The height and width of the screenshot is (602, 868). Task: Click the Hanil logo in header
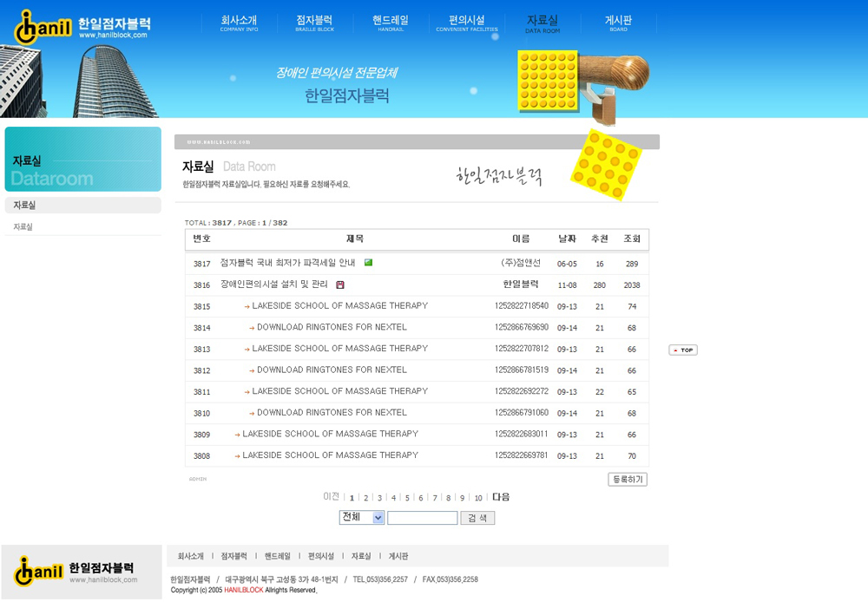tap(82, 26)
